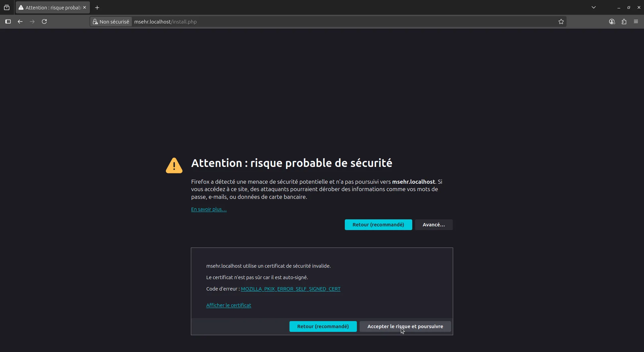Follow the En savoir plus link
The height and width of the screenshot is (352, 644).
click(208, 209)
